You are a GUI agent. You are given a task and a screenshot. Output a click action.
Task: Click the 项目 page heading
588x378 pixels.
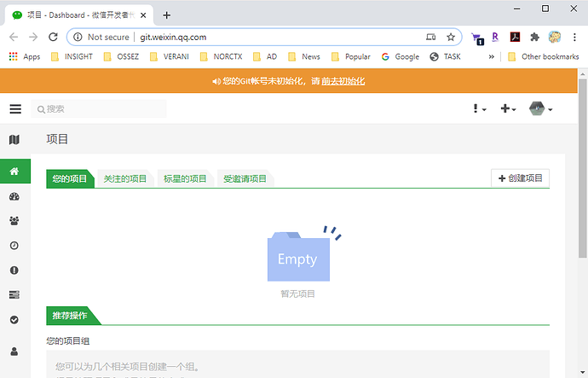pyautogui.click(x=57, y=139)
